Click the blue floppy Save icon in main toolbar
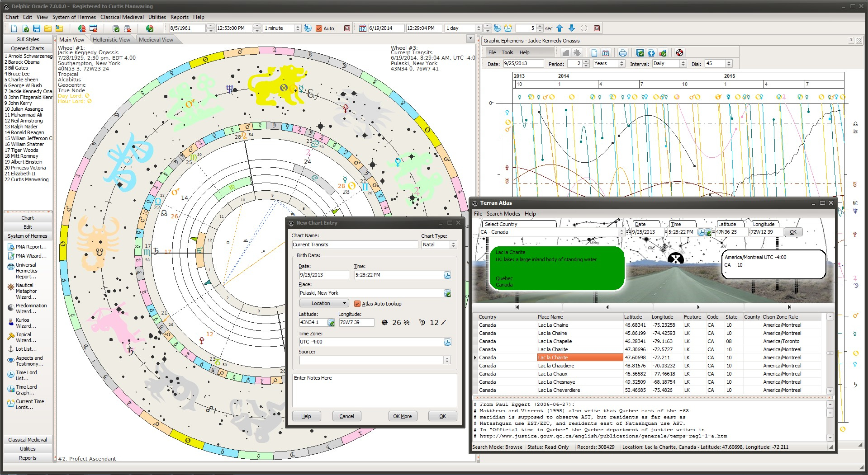Image resolution: width=868 pixels, height=475 pixels. click(x=37, y=28)
